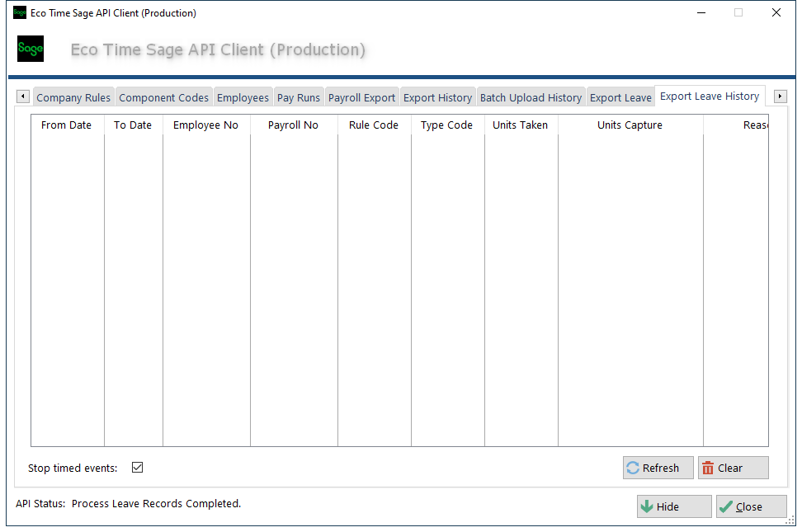Click the Units Taken column header

(x=520, y=125)
